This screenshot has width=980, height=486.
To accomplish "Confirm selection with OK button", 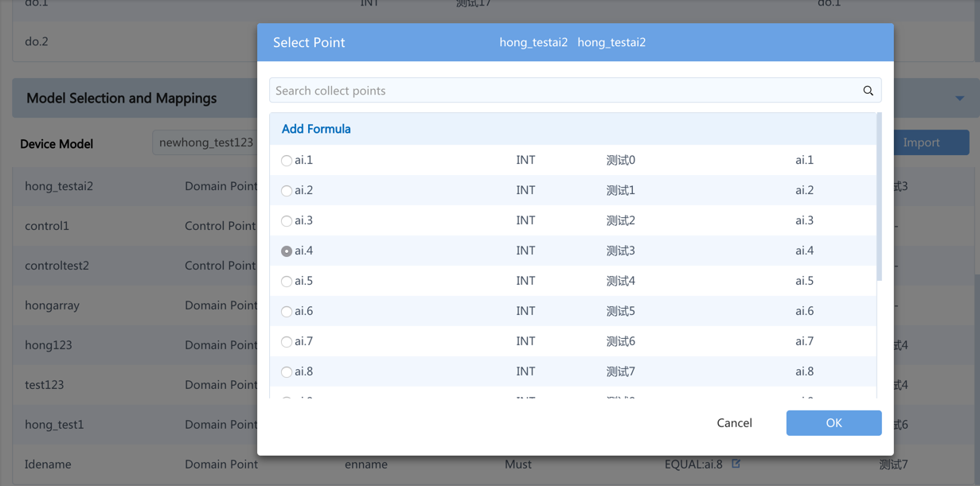I will 834,423.
